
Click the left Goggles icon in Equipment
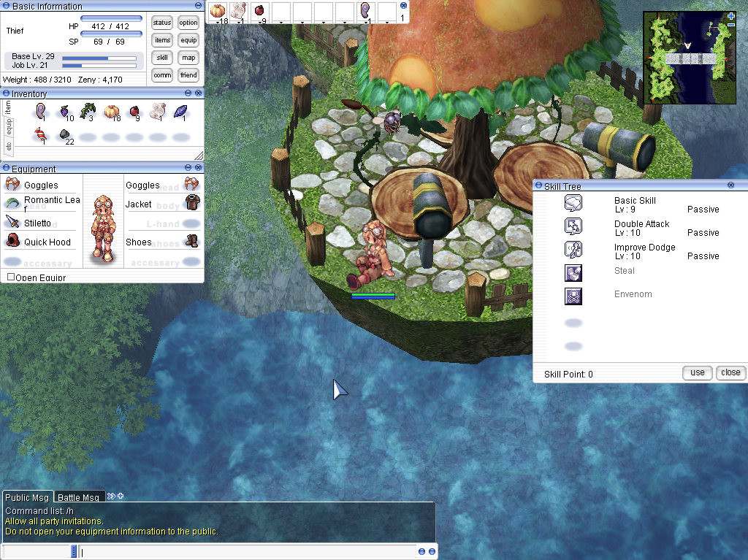pos(12,184)
